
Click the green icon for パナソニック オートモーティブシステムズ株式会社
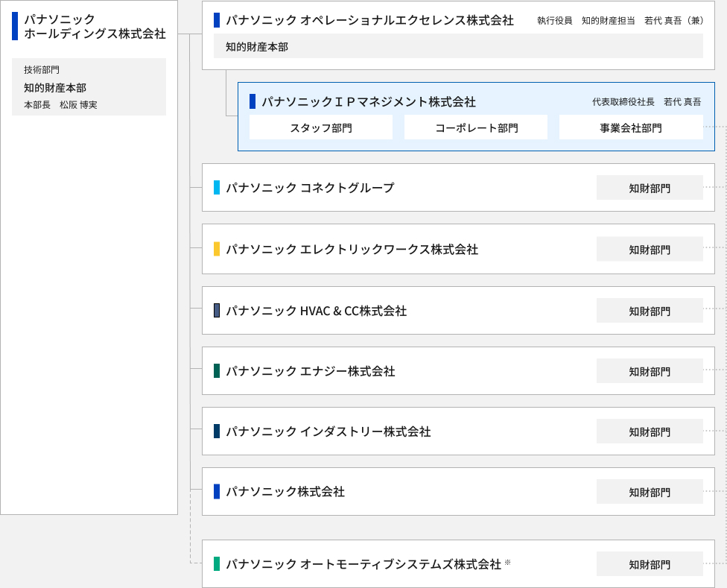point(216,564)
